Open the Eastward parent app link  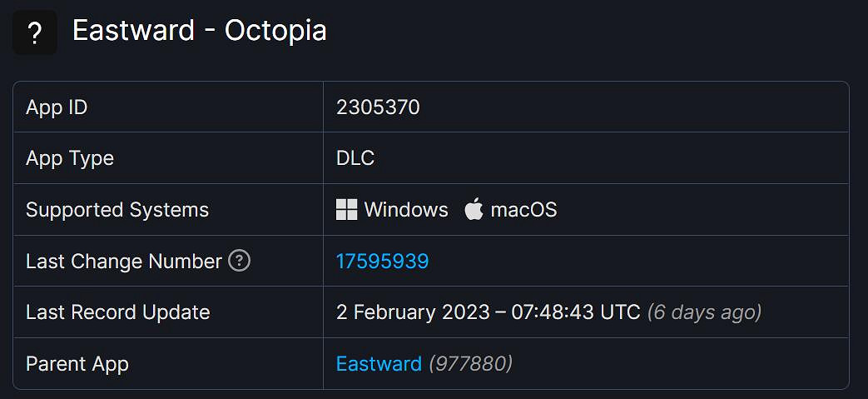click(379, 364)
